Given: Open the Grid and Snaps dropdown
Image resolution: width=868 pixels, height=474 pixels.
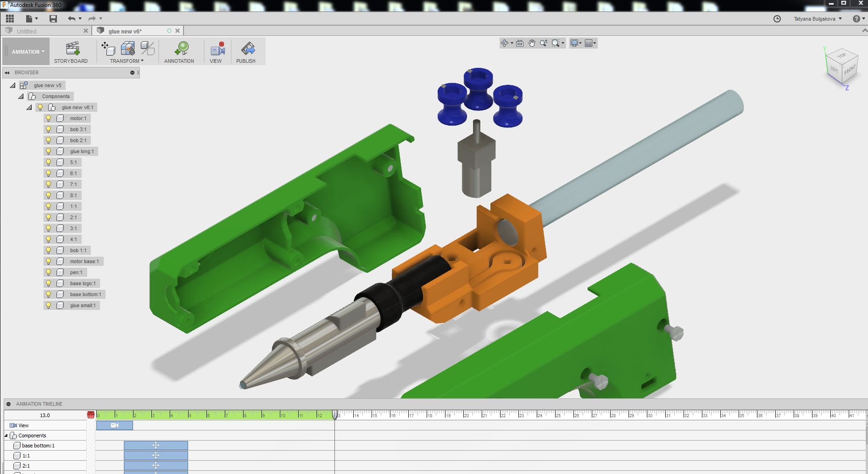Looking at the screenshot, I should (590, 43).
